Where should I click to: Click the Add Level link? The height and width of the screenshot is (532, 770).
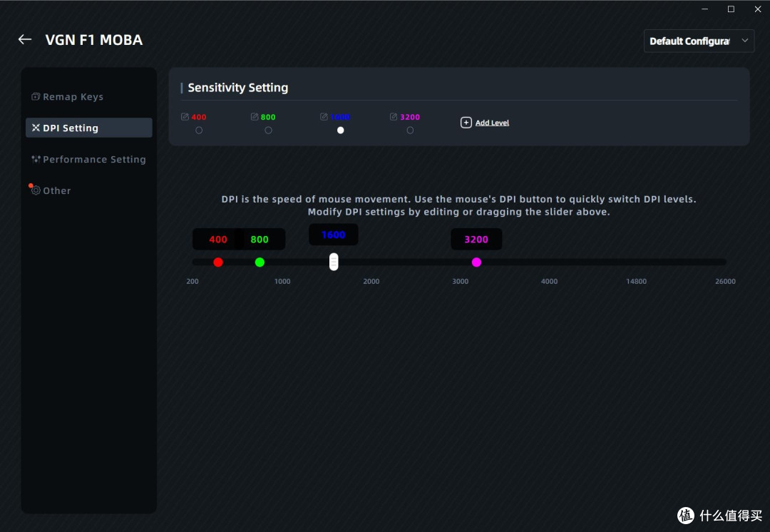pos(492,123)
